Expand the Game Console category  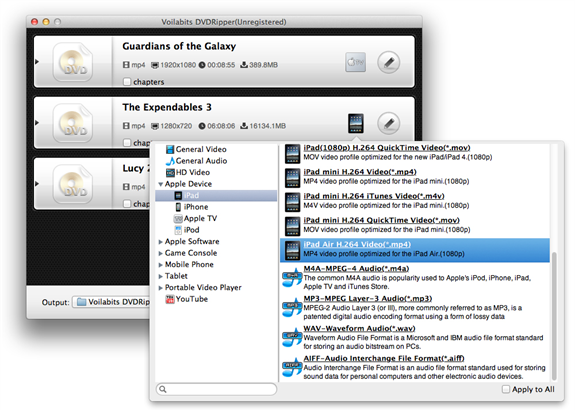tap(160, 253)
